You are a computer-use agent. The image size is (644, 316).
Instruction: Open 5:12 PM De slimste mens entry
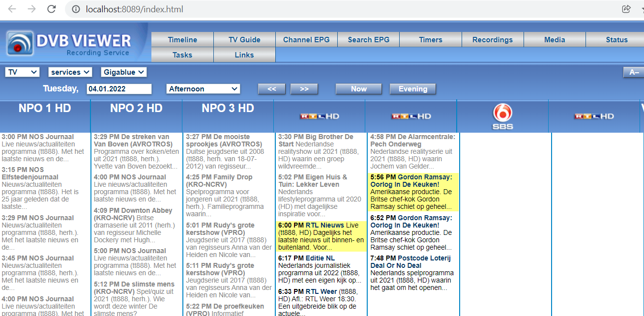pos(136,299)
